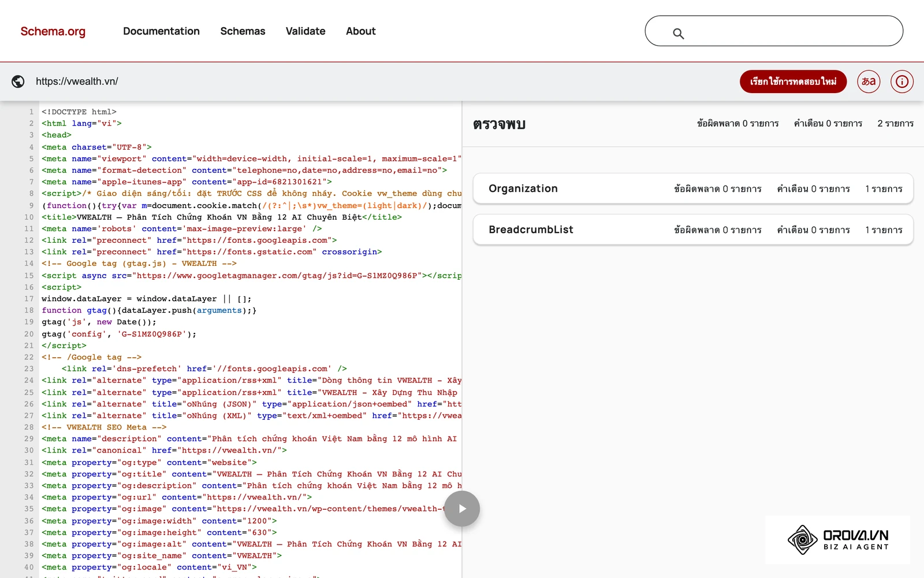Open the Schemas menu
Screen dimensions: 924x578
(x=243, y=31)
